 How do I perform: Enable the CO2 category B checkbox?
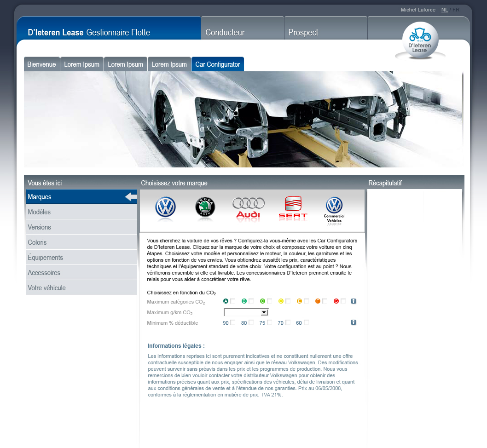pos(251,301)
